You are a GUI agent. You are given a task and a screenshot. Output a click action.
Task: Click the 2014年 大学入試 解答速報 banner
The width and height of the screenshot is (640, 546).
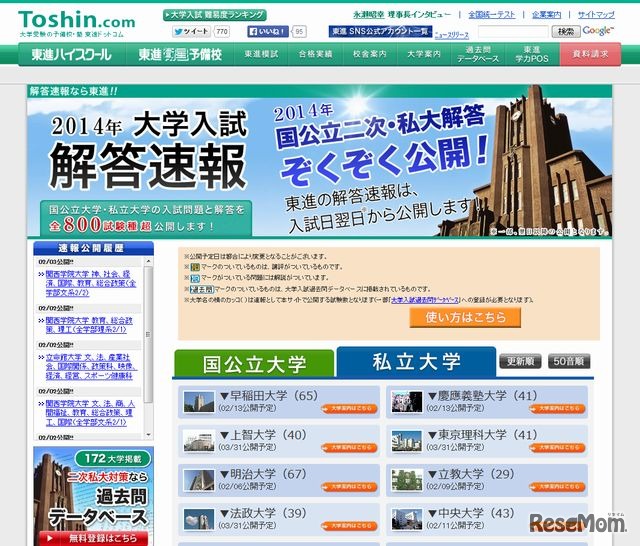tap(320, 161)
